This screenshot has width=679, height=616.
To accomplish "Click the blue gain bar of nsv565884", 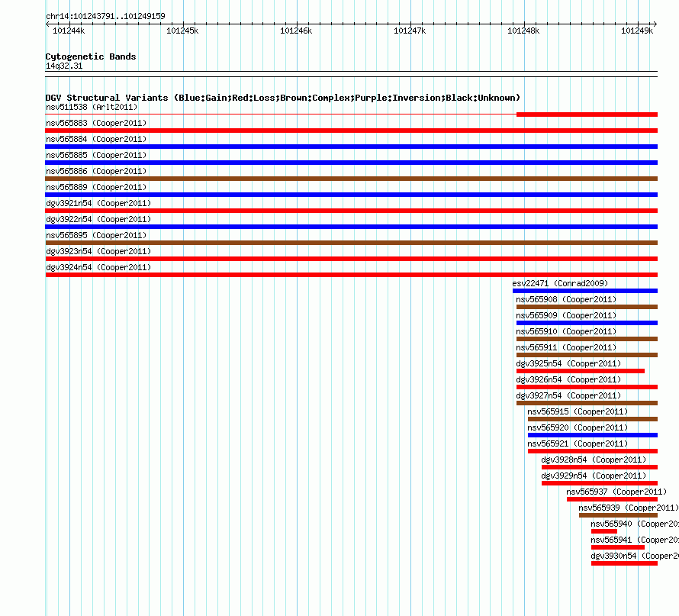I will [x=351, y=147].
